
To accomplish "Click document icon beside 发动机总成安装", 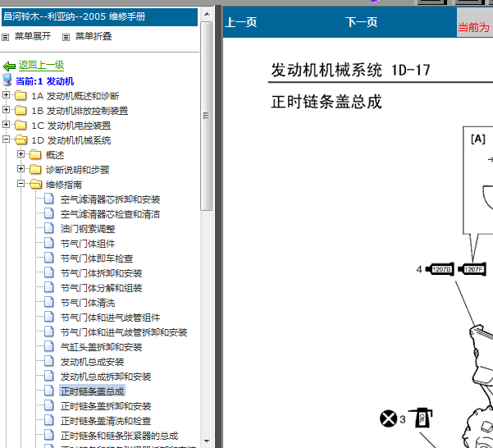I will [x=49, y=361].
